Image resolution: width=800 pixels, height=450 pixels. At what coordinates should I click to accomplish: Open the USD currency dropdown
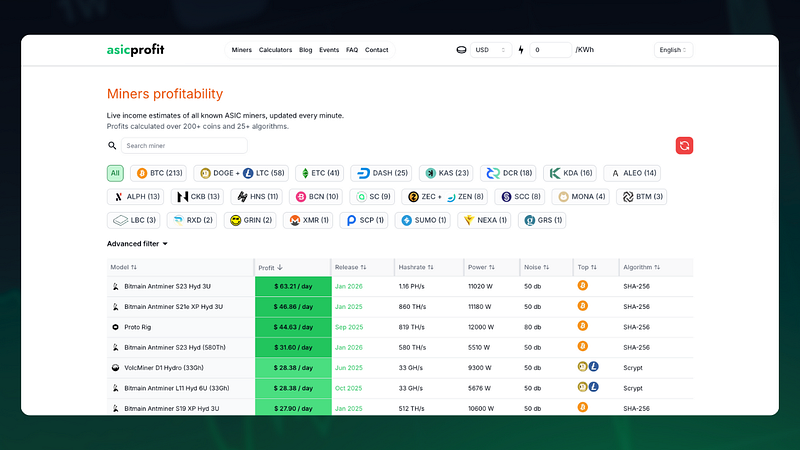tap(490, 50)
